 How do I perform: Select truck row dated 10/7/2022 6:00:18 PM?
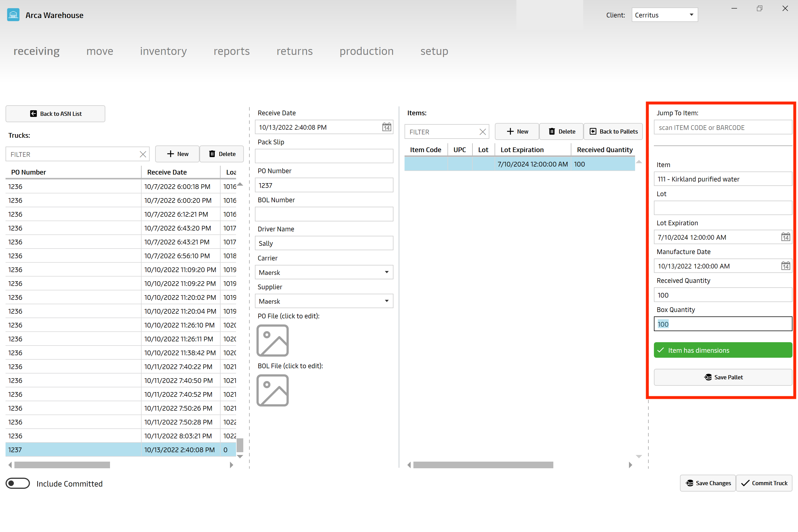pos(121,186)
